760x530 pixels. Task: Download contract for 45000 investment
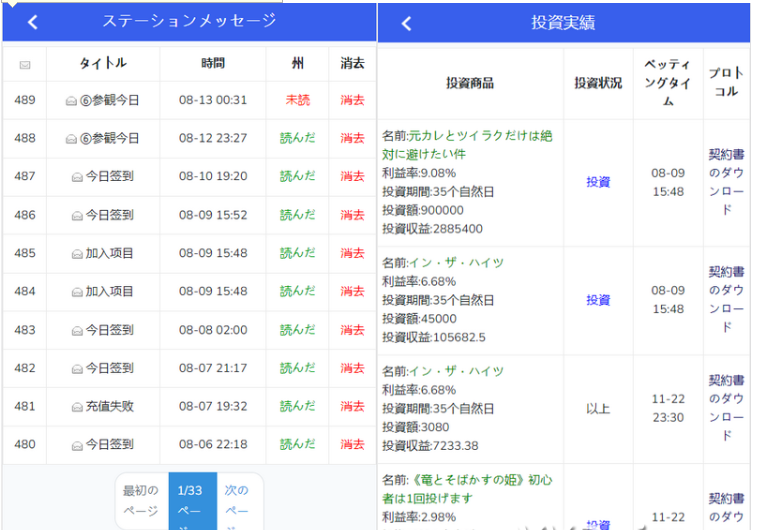coord(726,300)
